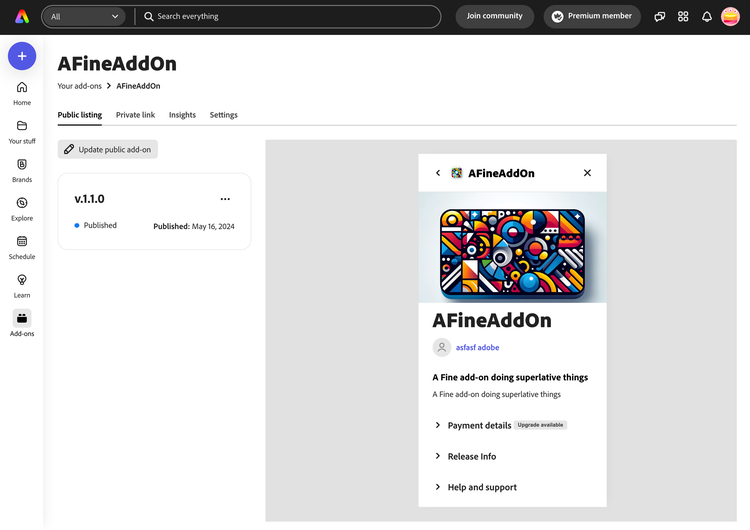
Task: Click Join community button
Action: (494, 17)
